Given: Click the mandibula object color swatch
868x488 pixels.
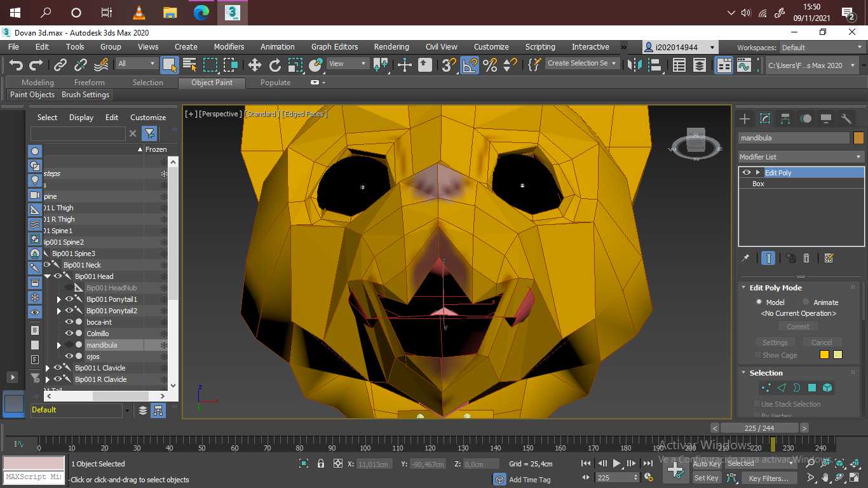Looking at the screenshot, I should click(858, 138).
